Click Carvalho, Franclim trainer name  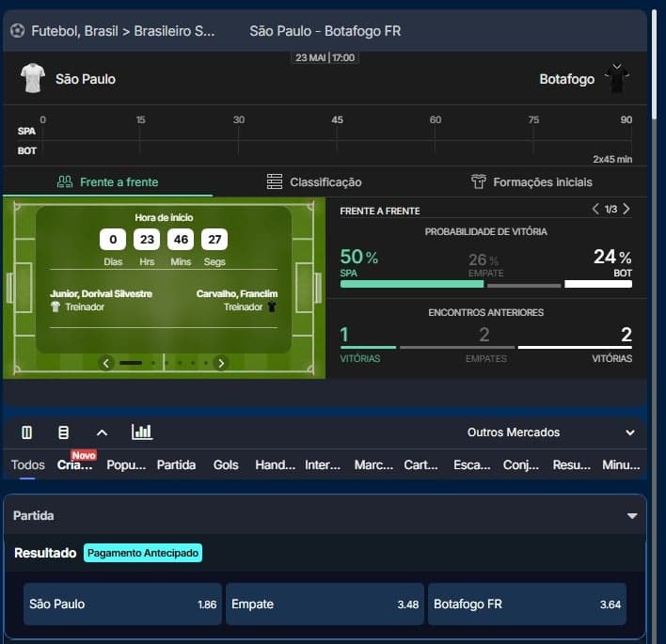tap(237, 293)
